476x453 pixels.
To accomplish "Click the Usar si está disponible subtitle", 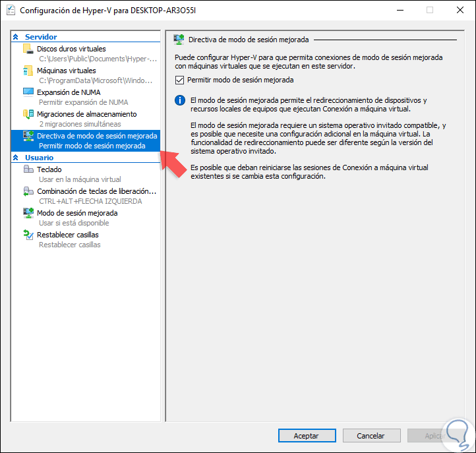I will click(74, 223).
